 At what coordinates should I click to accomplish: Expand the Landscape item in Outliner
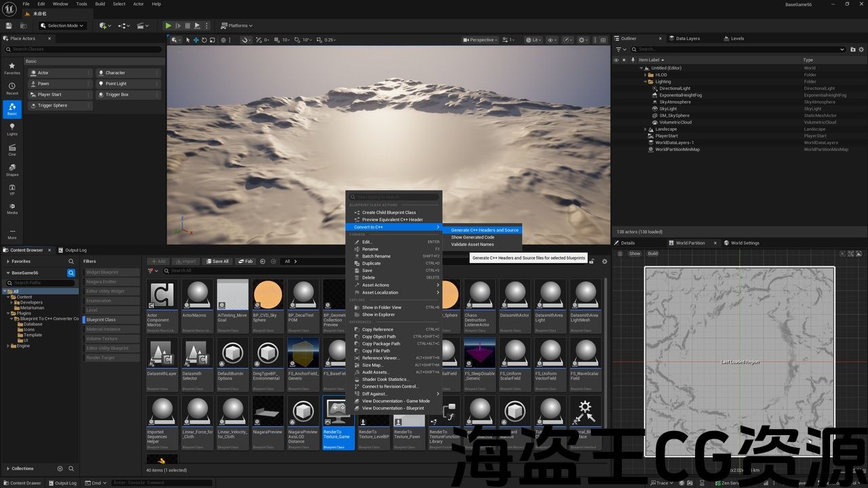pyautogui.click(x=646, y=129)
